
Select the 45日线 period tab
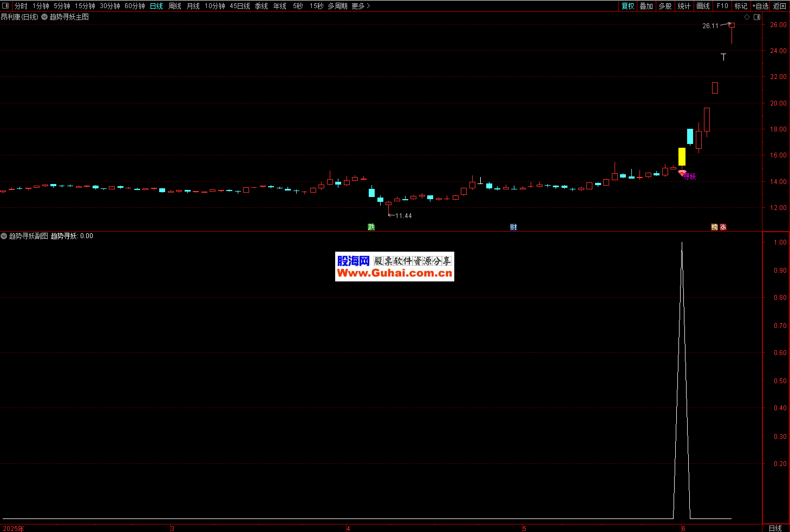point(240,6)
